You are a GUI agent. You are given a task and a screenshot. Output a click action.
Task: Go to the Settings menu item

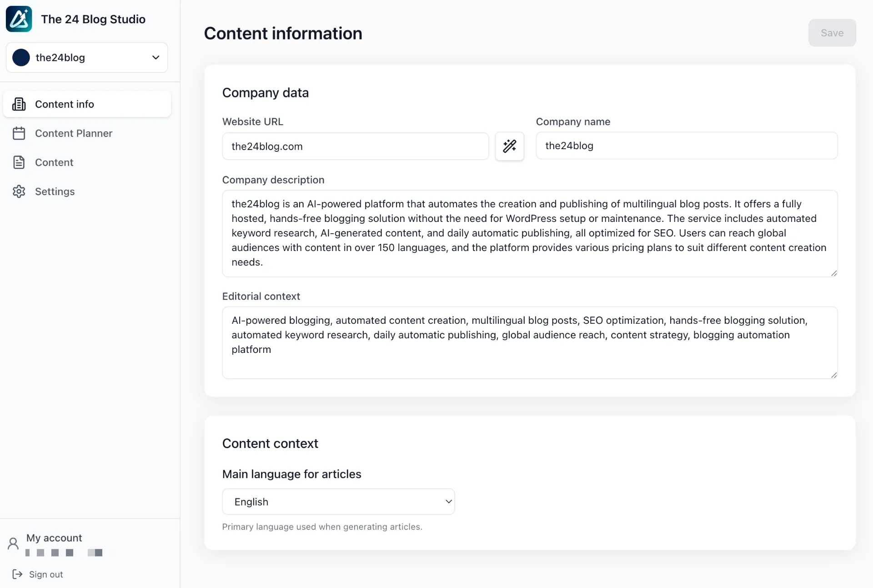click(x=55, y=191)
